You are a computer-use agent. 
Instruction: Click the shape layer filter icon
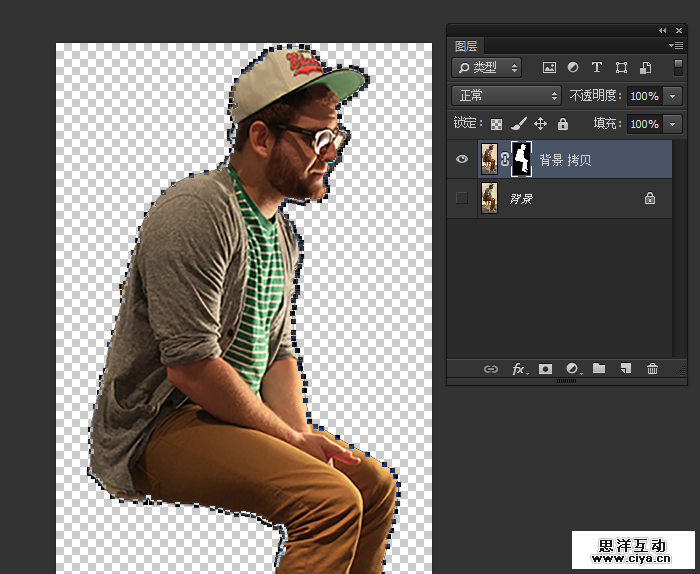621,68
